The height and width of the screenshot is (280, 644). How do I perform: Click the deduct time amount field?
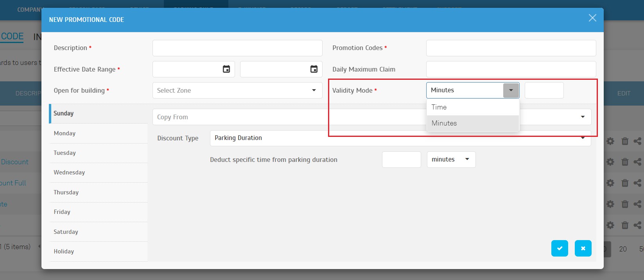[x=401, y=160]
